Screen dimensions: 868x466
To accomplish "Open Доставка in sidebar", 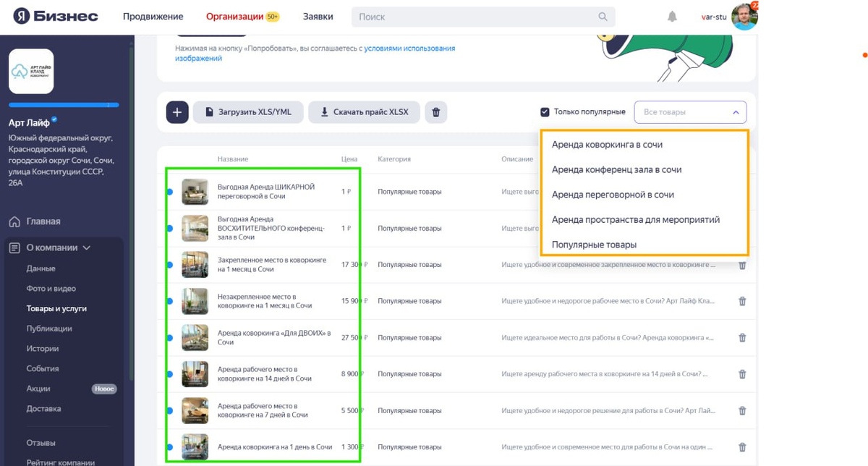I will (44, 409).
